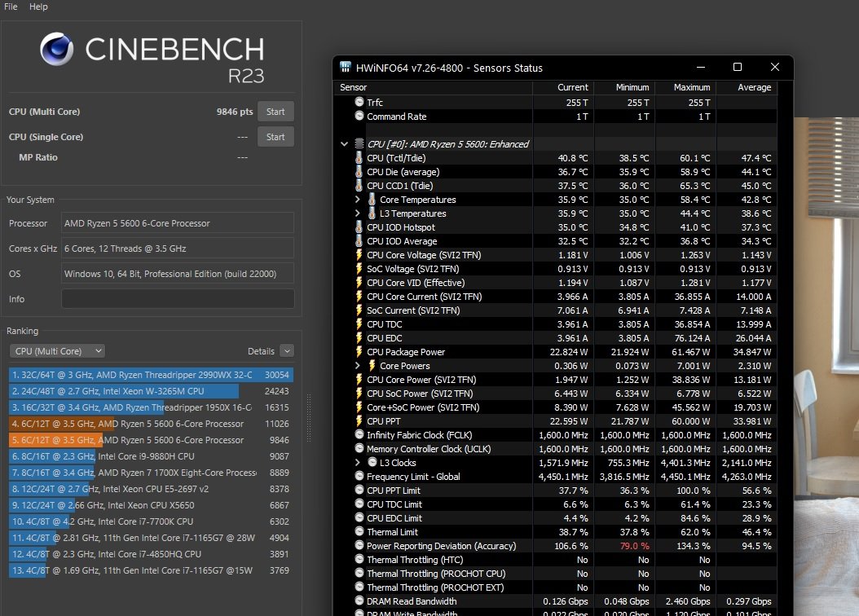
Task: Click lightning icon next to CPU EDC
Action: click(x=359, y=338)
